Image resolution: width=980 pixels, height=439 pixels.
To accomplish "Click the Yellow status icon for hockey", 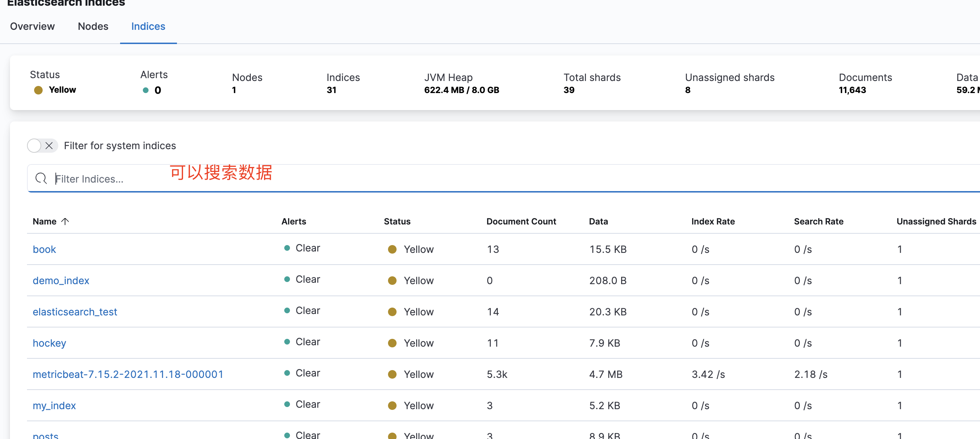I will click(x=392, y=343).
